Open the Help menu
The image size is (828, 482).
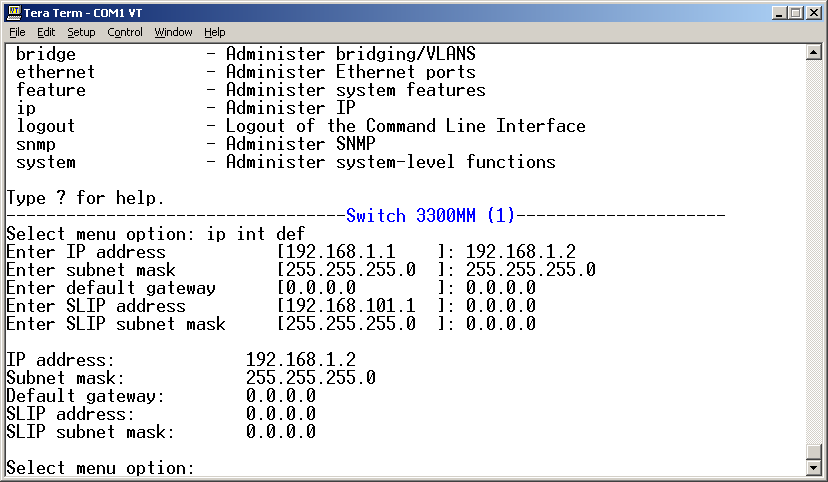tap(215, 32)
